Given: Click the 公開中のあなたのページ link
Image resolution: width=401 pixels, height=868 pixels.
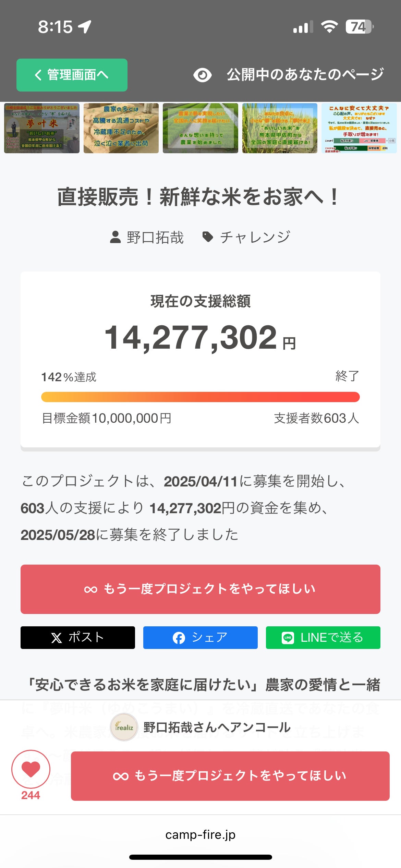Looking at the screenshot, I should pos(305,75).
